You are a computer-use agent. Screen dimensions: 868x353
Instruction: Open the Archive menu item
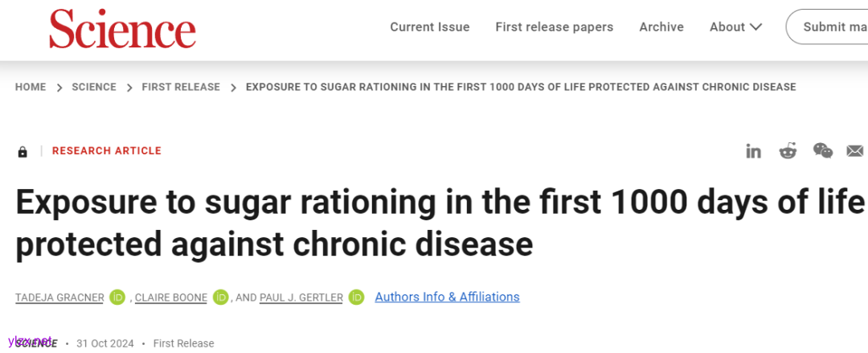click(x=661, y=27)
